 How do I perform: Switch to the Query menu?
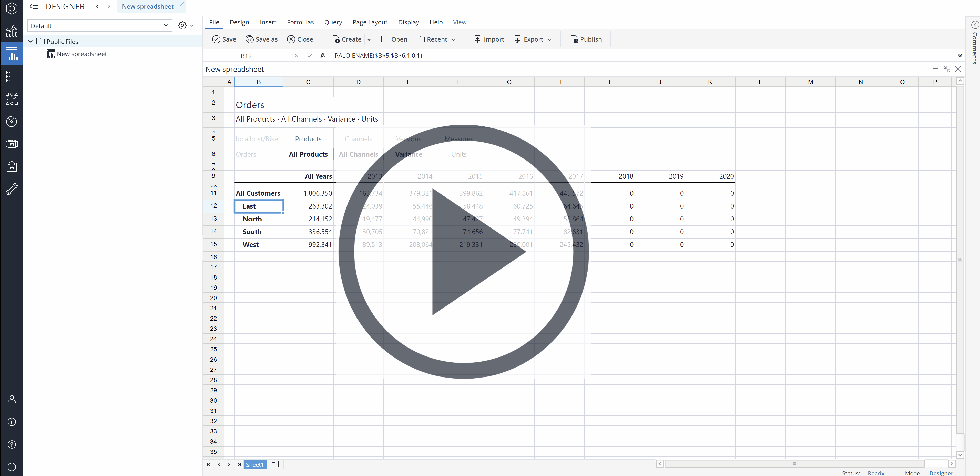(333, 22)
